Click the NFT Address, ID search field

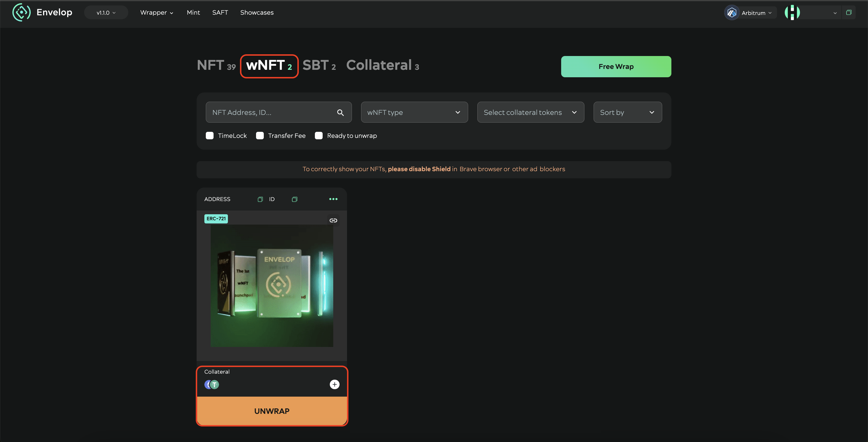[279, 112]
